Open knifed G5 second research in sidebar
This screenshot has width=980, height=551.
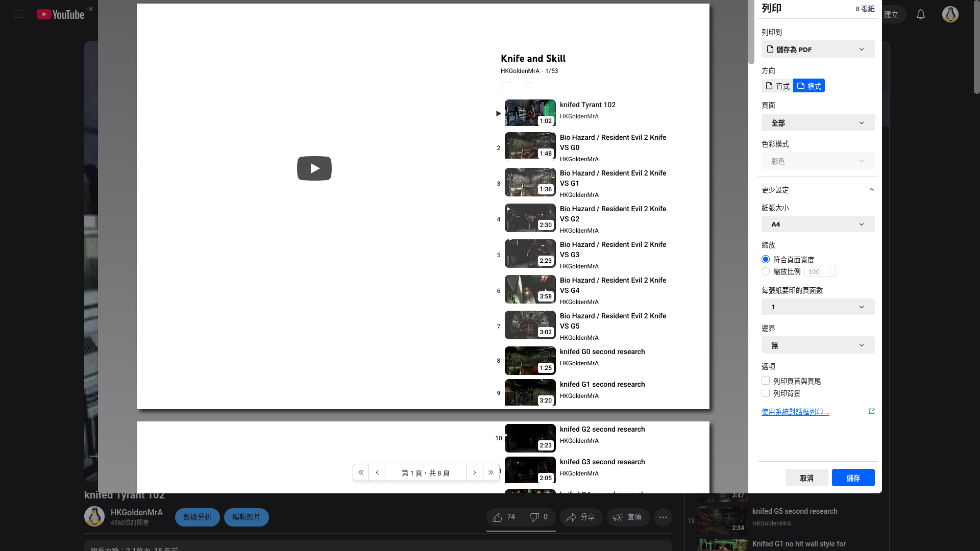pyautogui.click(x=795, y=511)
